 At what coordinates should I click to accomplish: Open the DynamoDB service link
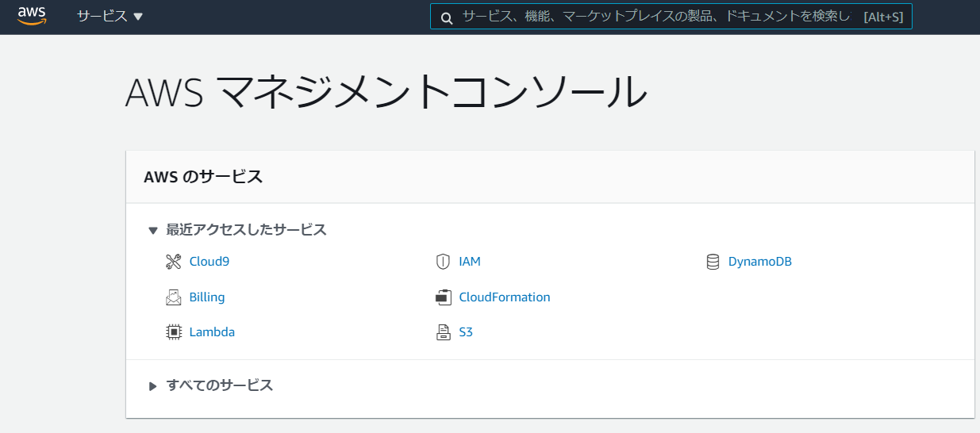[760, 261]
